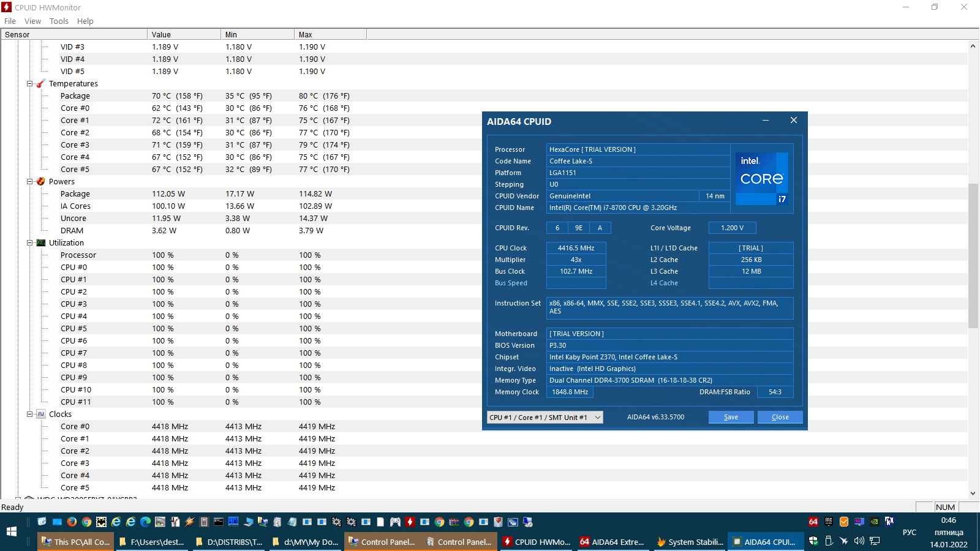Click the Close button in AIDA64 CPUID
The image size is (980, 551).
pos(780,417)
